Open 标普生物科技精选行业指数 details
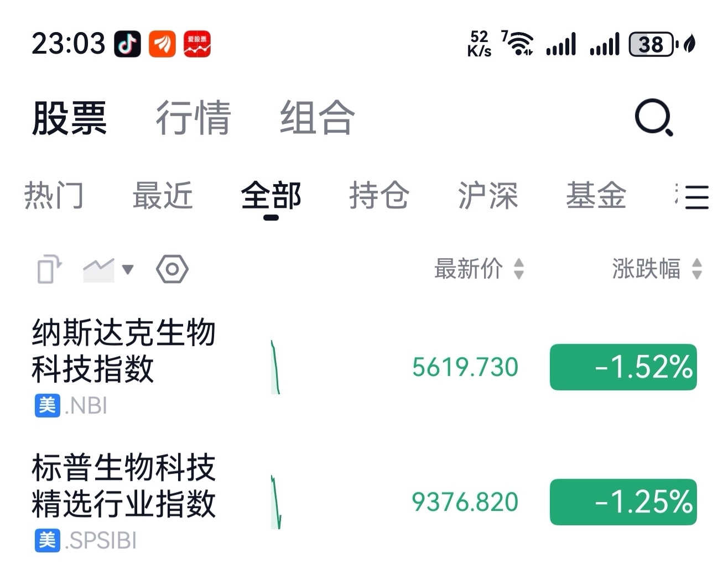Image resolution: width=728 pixels, height=575 pixels. tap(123, 485)
